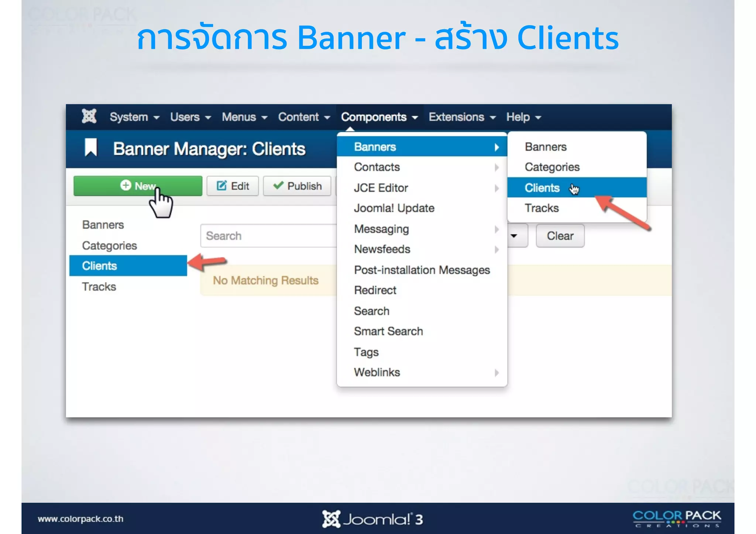
Task: Click the Color Pack Creations logo
Action: [677, 519]
